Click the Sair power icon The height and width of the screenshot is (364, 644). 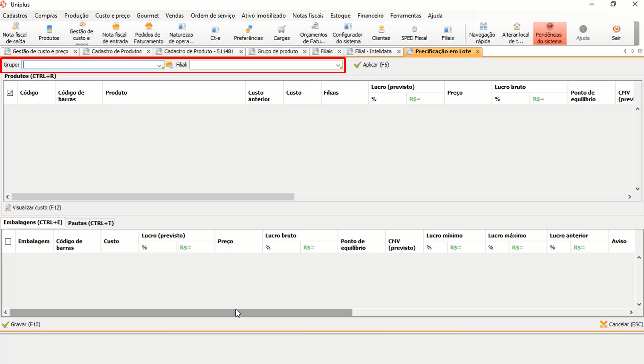(616, 33)
